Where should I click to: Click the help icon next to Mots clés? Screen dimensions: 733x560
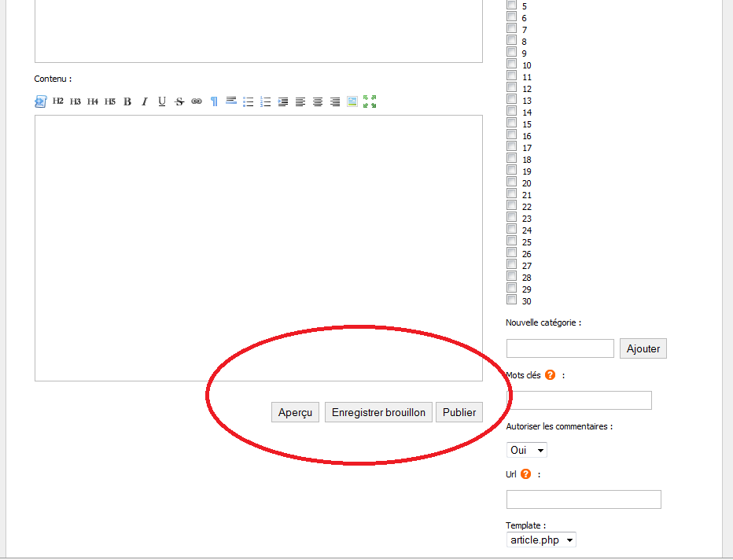550,375
